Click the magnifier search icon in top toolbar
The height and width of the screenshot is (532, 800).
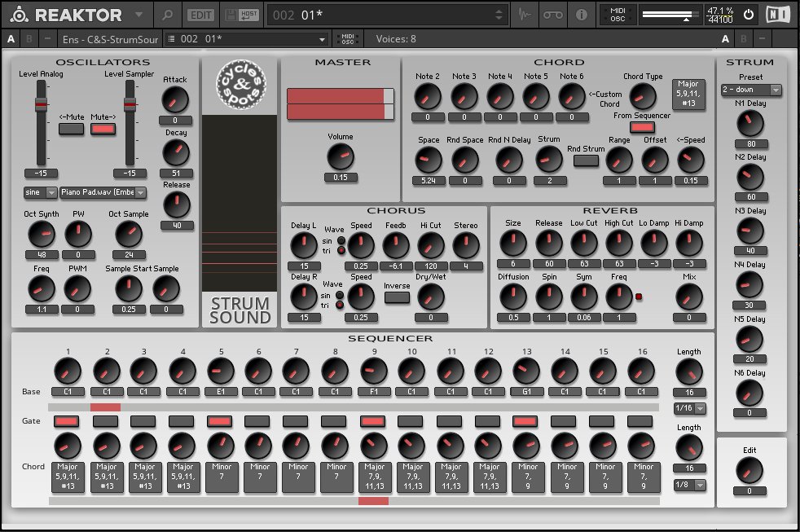pyautogui.click(x=167, y=15)
